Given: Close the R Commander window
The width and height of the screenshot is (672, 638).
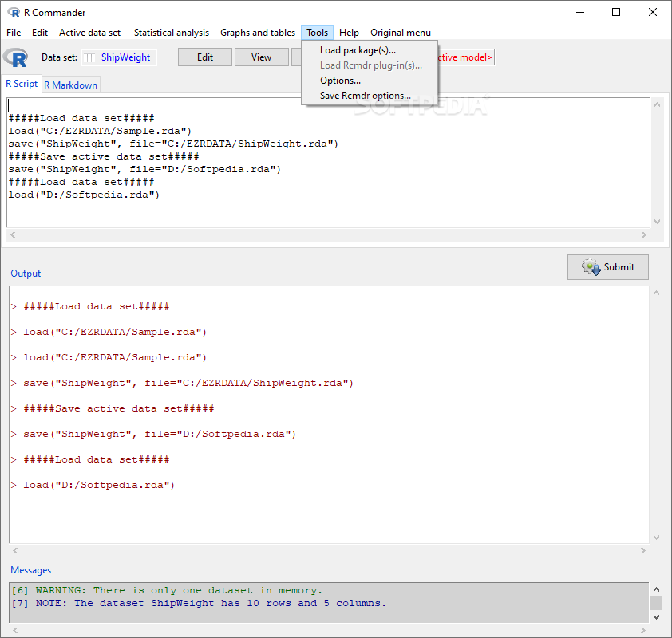Looking at the screenshot, I should (653, 12).
